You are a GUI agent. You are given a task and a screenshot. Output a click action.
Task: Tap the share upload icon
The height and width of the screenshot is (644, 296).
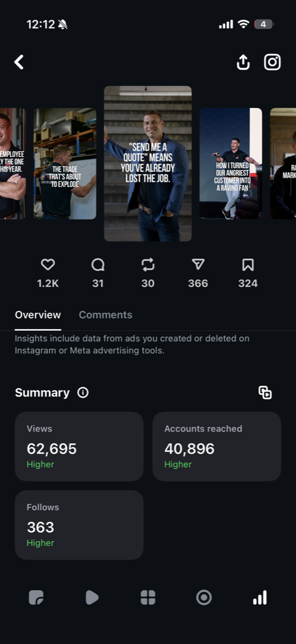[x=243, y=63]
